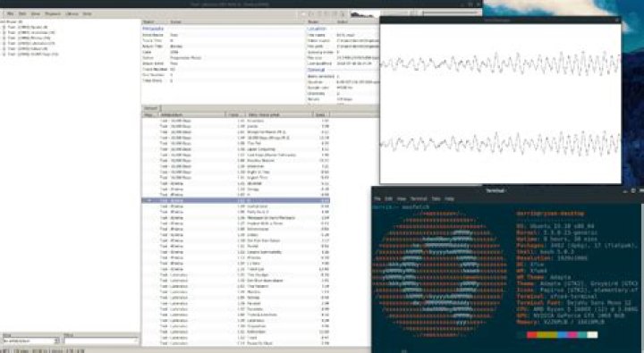Image resolution: width=644 pixels, height=353 pixels.
Task: Expand the Tool Undertow album tree node
Action: coord(4,32)
